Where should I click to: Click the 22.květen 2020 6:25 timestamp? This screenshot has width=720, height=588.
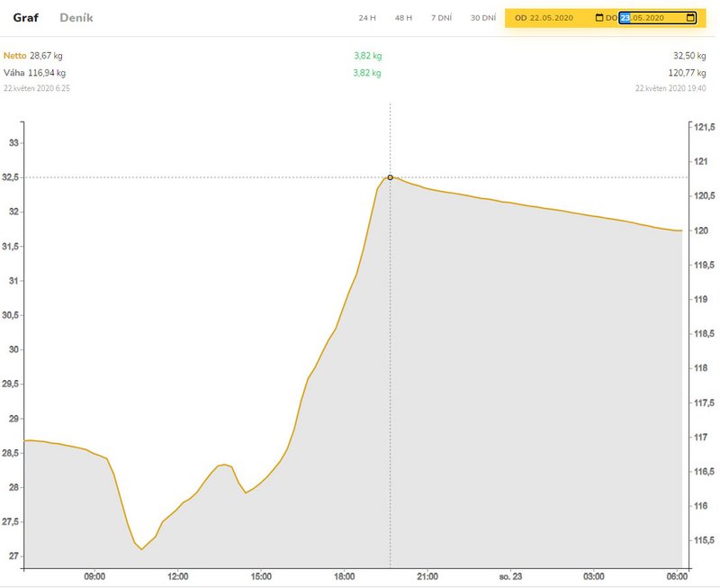click(37, 88)
